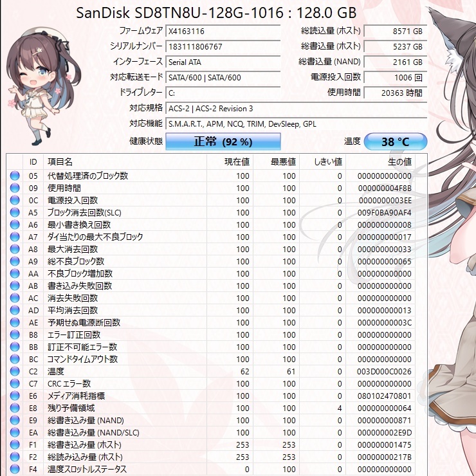The image size is (476, 476).
Task: Click the blue status icon for attribute 09
Action: (x=15, y=188)
